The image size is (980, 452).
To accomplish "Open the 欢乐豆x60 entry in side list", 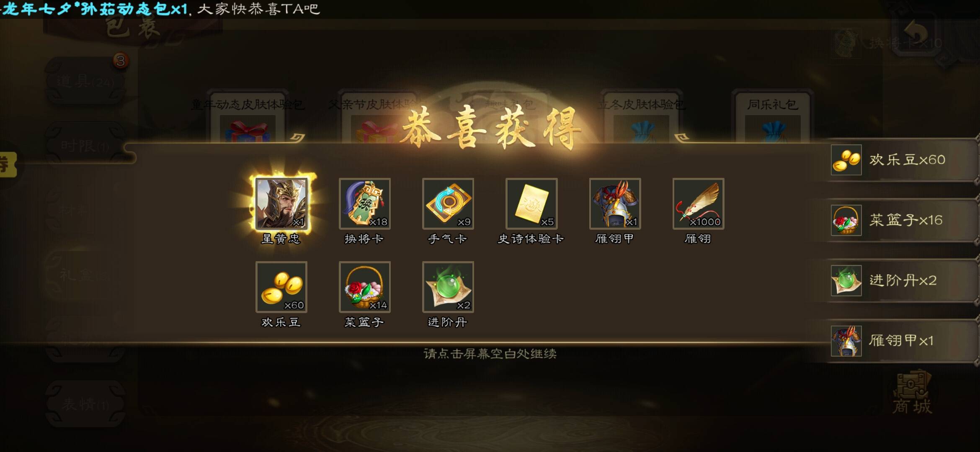I will 903,160.
